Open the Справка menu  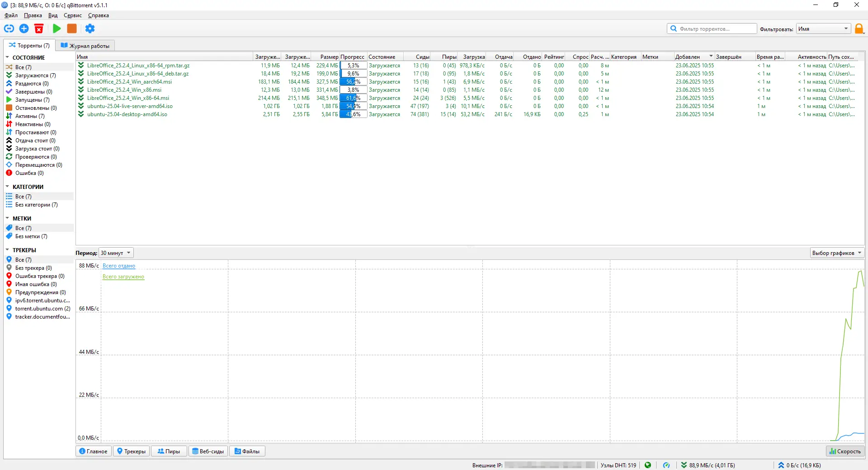pyautogui.click(x=99, y=15)
